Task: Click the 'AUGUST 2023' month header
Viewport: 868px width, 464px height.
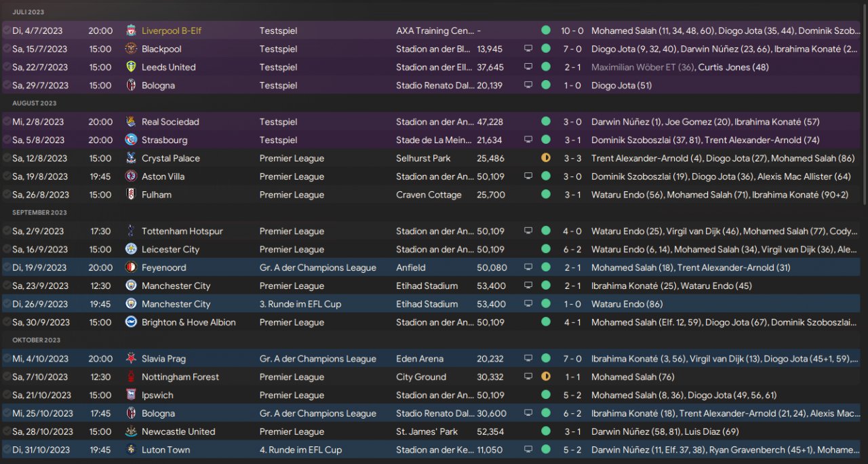Action: pyautogui.click(x=35, y=103)
